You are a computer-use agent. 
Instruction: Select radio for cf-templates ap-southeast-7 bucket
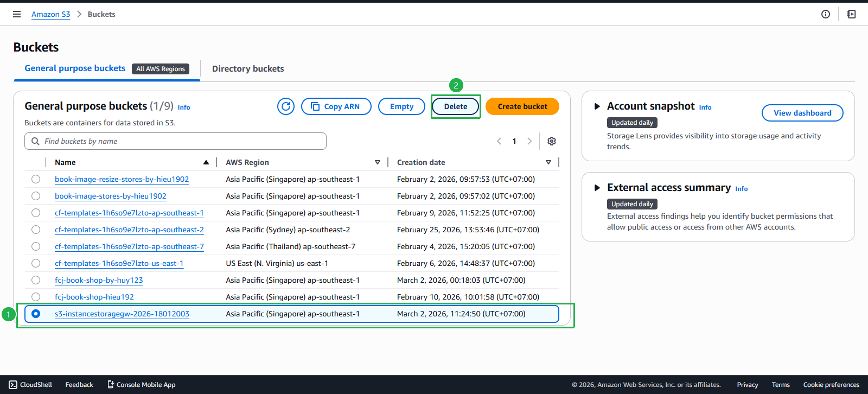pos(36,246)
